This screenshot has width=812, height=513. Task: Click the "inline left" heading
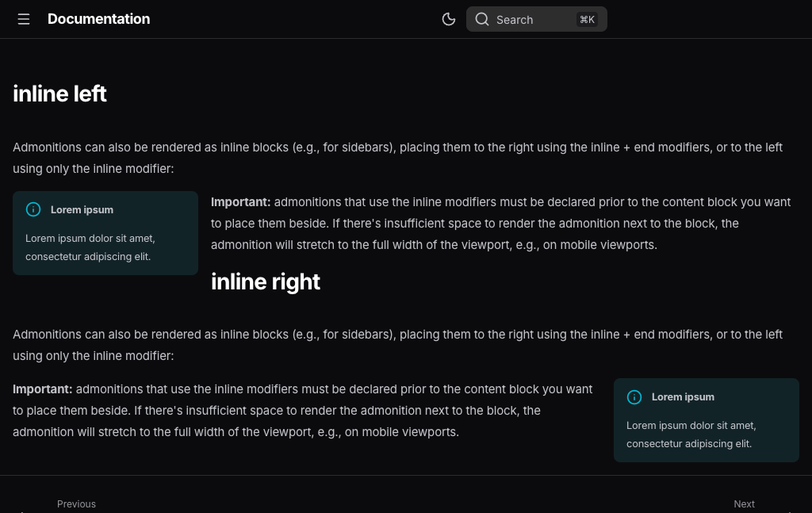pyautogui.click(x=59, y=94)
